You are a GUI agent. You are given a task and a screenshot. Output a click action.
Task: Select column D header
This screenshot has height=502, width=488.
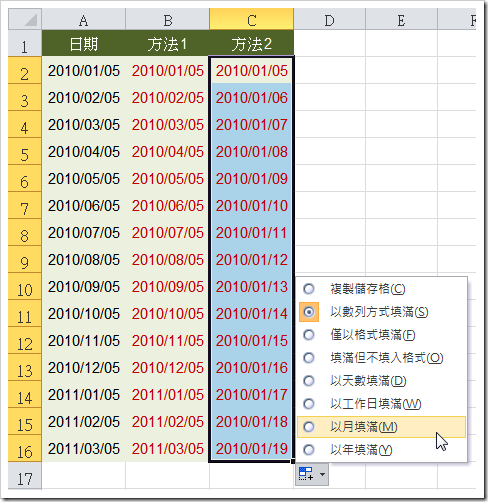(330, 19)
